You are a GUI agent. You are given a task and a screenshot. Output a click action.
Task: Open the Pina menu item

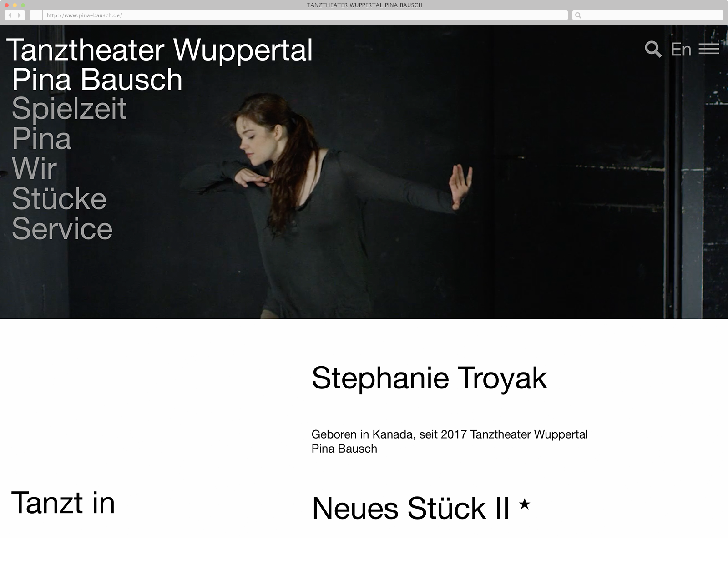41,138
